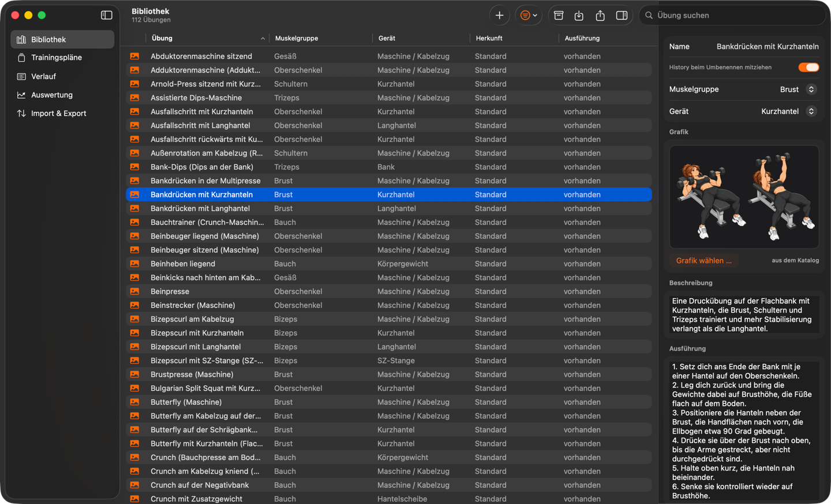Sort by the Ausführung column header
Screen dimensions: 831x504
point(606,38)
